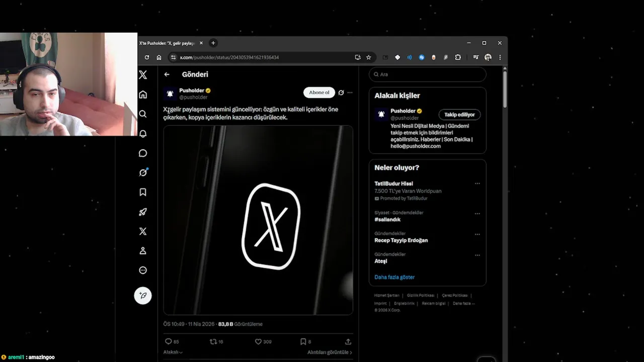Open Premium X icon lower in sidebar
644x362 pixels.
click(x=143, y=231)
